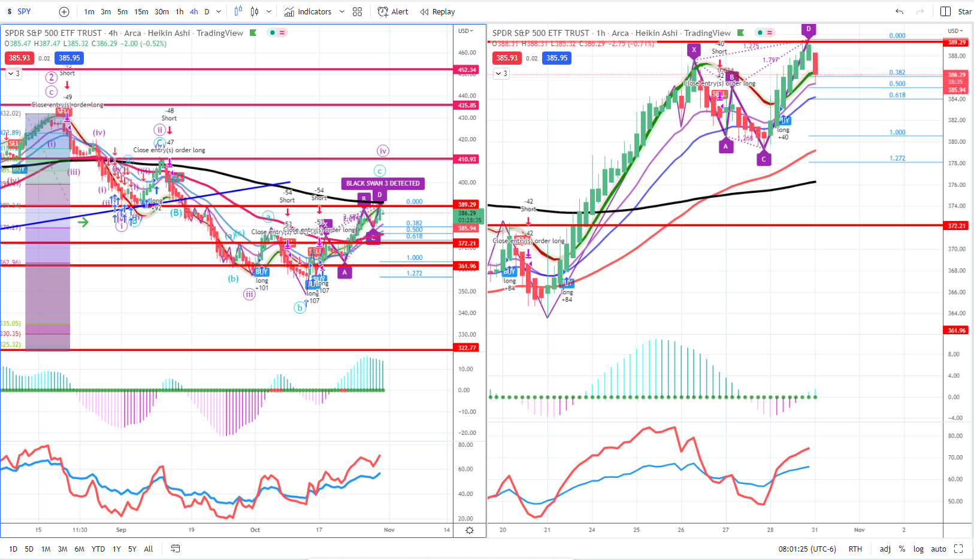Click purple A pattern marker on 4h chart

(344, 272)
